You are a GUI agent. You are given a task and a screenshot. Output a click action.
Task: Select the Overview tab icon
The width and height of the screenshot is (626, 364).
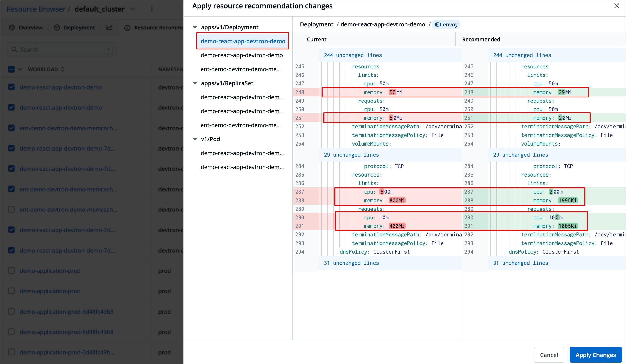pos(12,28)
